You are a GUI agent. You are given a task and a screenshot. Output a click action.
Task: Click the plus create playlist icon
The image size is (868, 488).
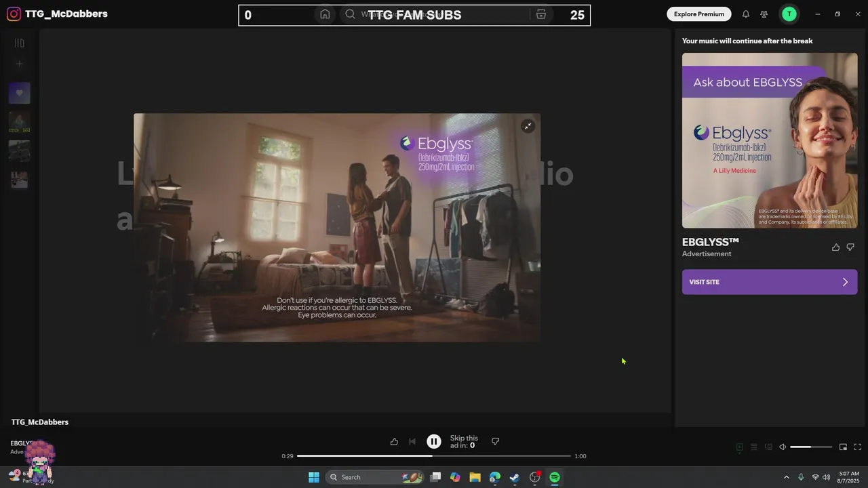coord(20,64)
